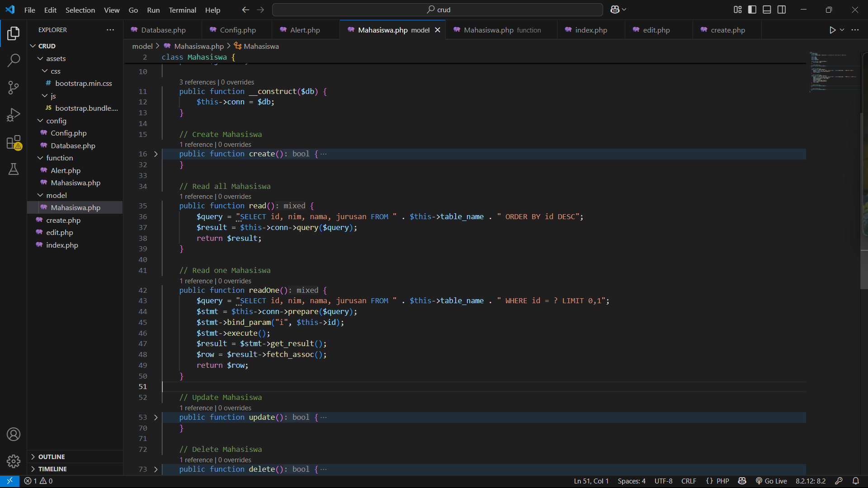
Task: Open Accounts icon in activity bar
Action: (x=14, y=434)
